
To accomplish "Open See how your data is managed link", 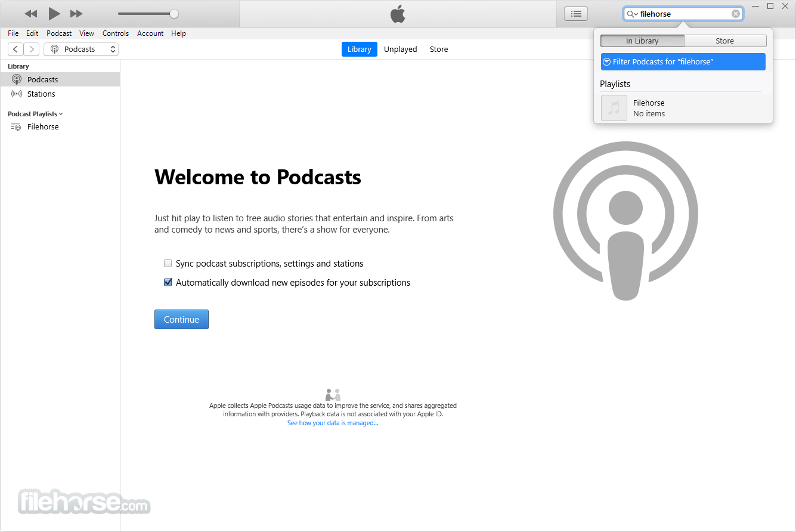I will click(x=333, y=423).
